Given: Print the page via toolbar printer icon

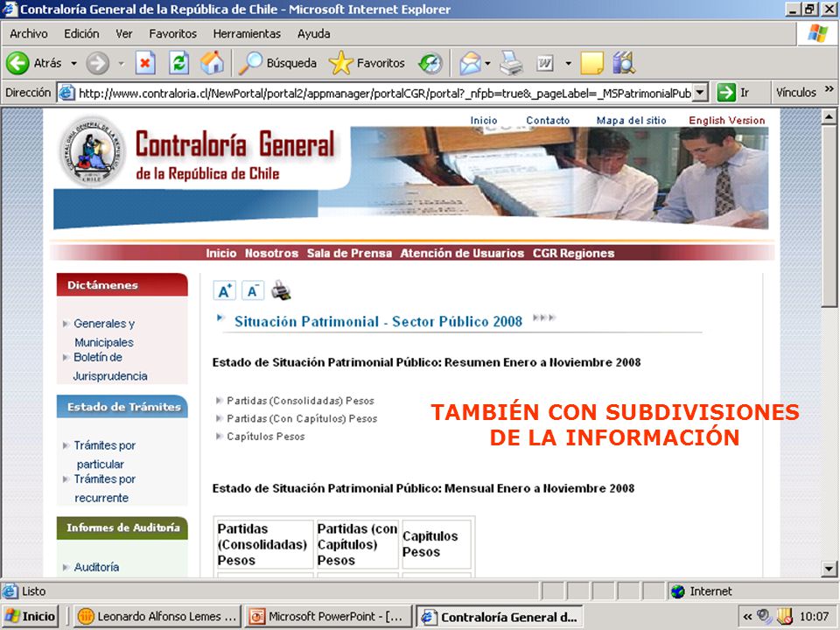Looking at the screenshot, I should pos(511,63).
